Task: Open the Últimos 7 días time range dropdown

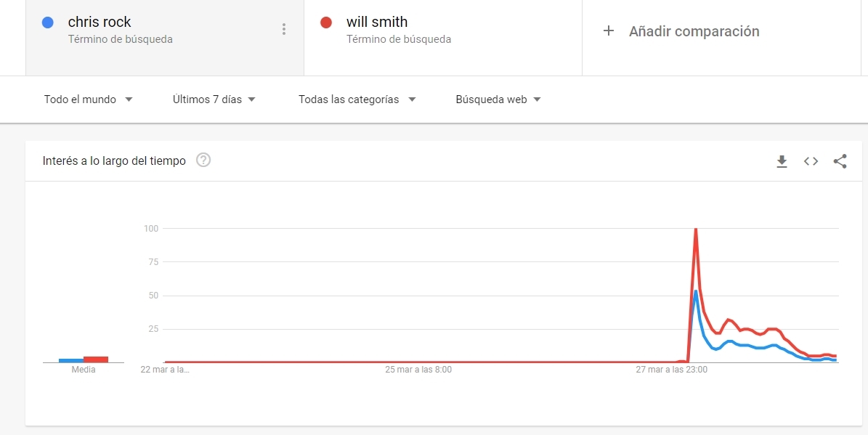Action: 214,99
